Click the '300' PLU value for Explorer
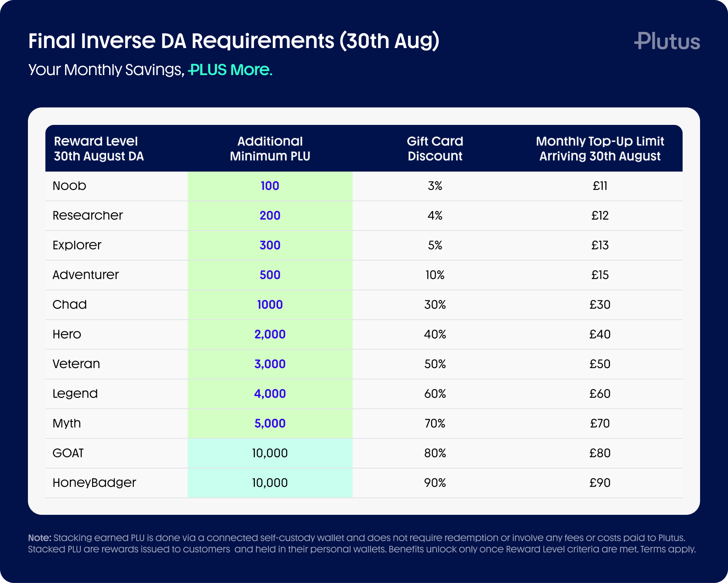Viewport: 728px width, 583px height. pos(270,245)
